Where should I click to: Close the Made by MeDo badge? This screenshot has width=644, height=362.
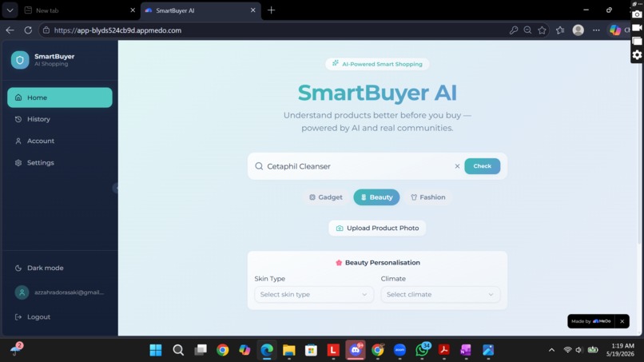(622, 321)
